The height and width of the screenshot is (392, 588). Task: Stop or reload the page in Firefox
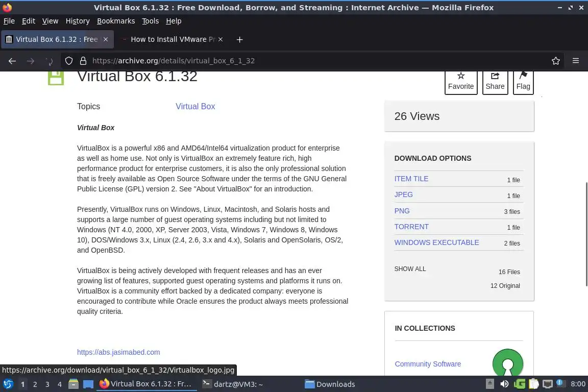click(x=49, y=61)
